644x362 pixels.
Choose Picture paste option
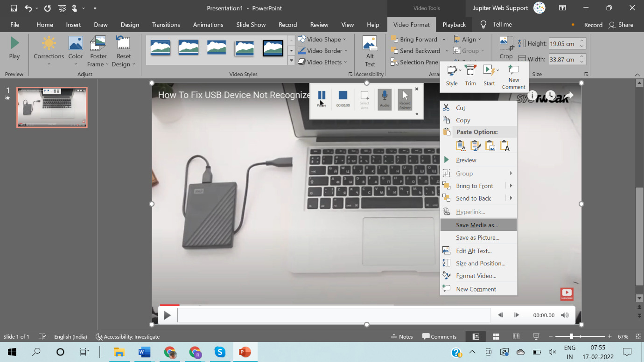pyautogui.click(x=490, y=146)
